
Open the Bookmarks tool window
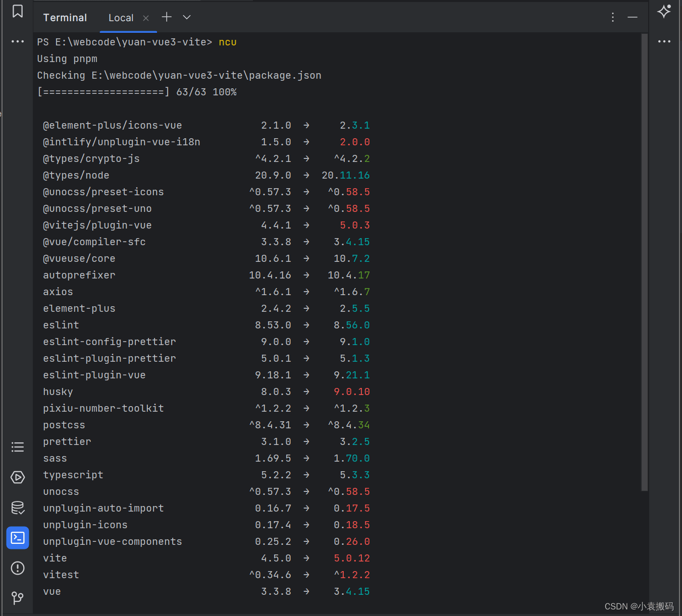coord(18,11)
